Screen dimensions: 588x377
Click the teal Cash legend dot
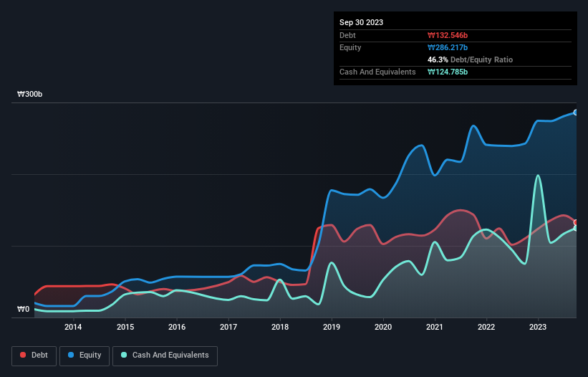tap(124, 355)
